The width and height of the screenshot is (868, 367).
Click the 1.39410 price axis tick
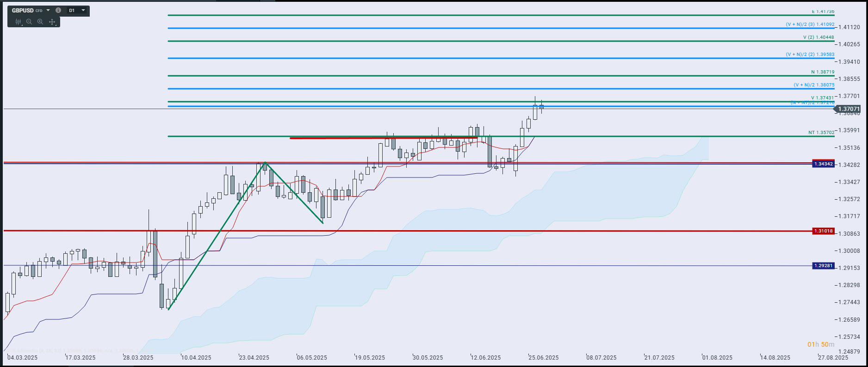[849, 62]
